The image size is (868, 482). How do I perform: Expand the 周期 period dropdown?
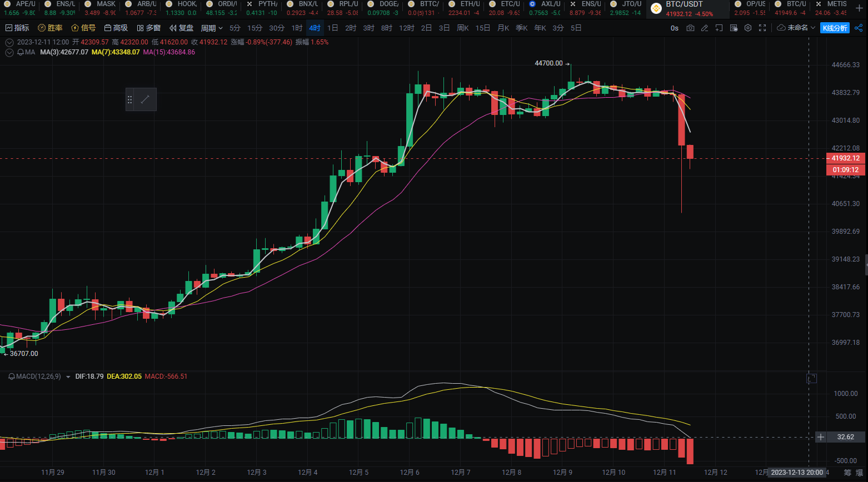tap(212, 28)
